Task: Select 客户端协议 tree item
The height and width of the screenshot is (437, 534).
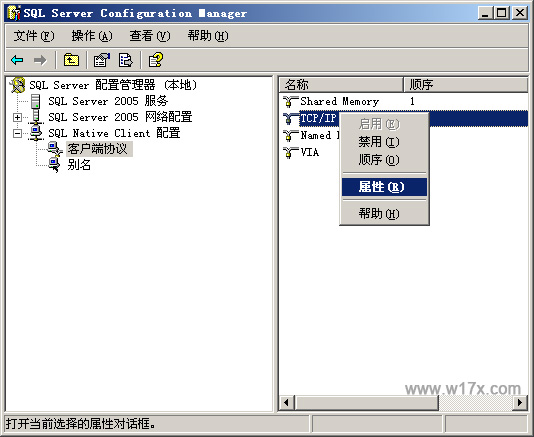Action: tap(99, 149)
